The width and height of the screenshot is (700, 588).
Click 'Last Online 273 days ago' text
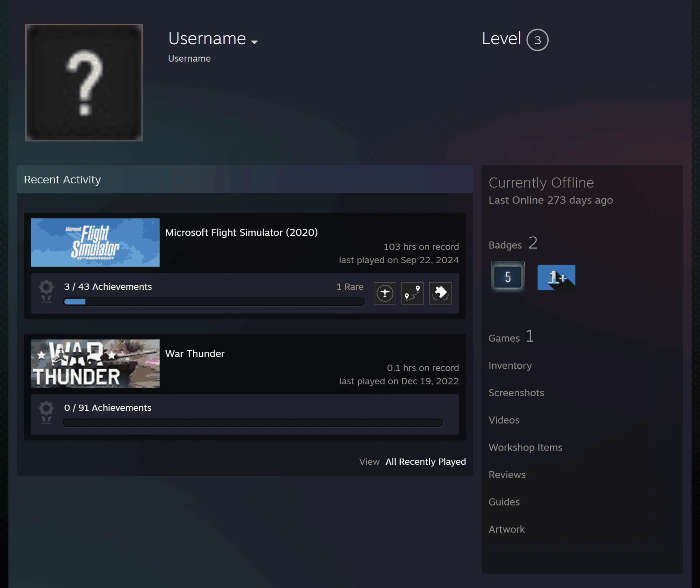tap(551, 200)
